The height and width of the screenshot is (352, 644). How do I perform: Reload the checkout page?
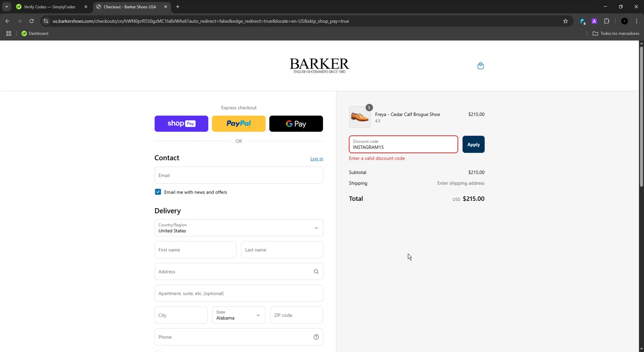31,21
